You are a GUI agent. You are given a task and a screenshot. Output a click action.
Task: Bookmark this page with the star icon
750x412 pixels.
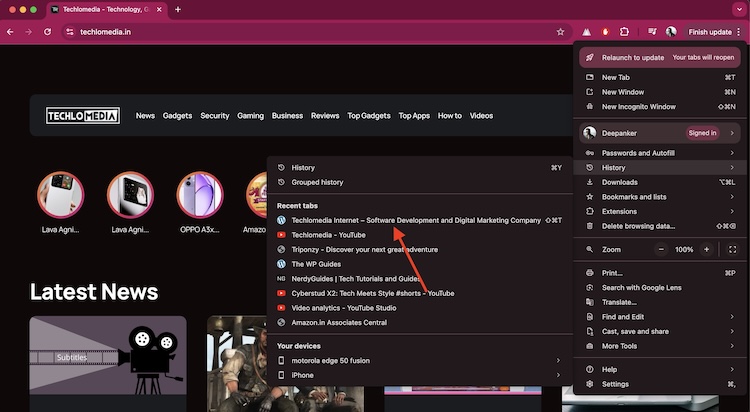[x=560, y=32]
